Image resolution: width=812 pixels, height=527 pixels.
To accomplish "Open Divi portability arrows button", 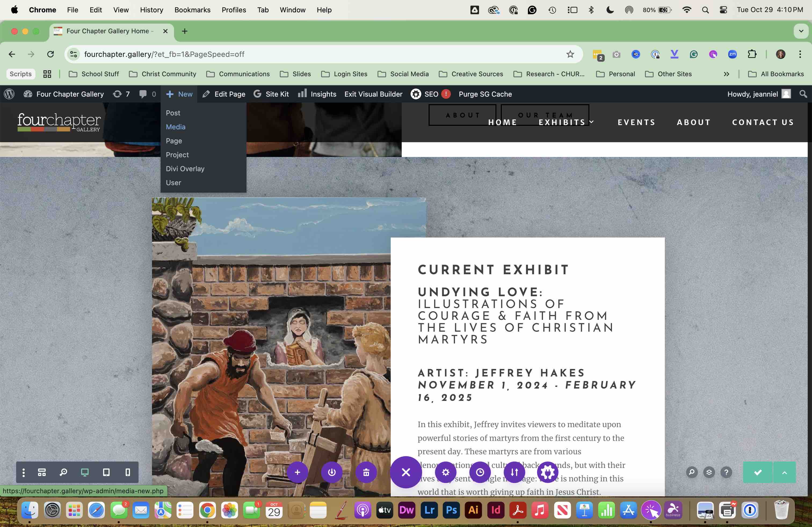I will pyautogui.click(x=514, y=473).
